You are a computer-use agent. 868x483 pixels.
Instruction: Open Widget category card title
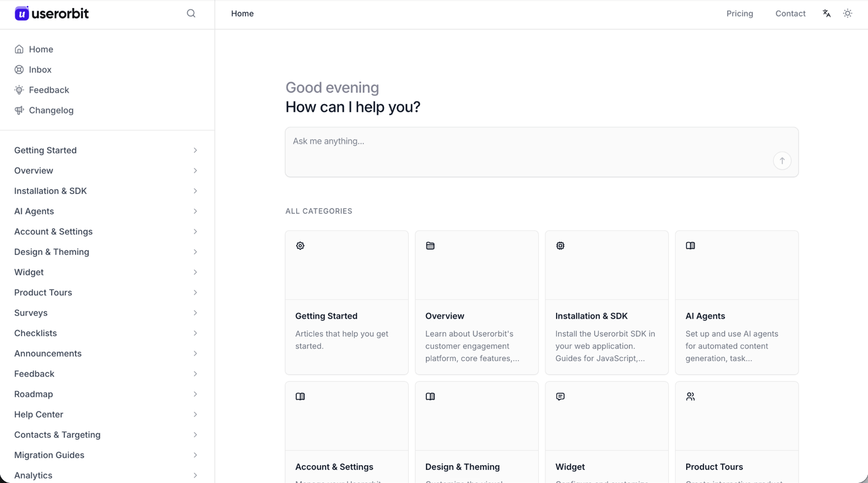coord(570,467)
